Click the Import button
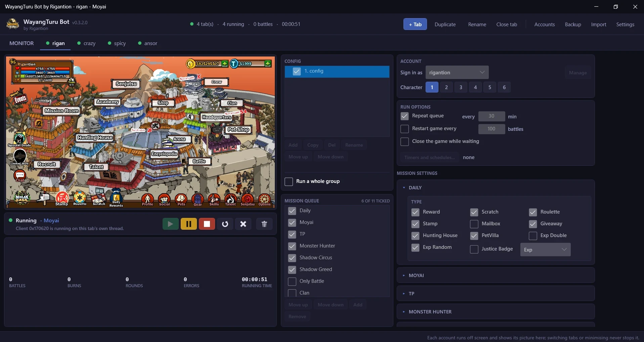The height and width of the screenshot is (342, 644). pyautogui.click(x=599, y=25)
